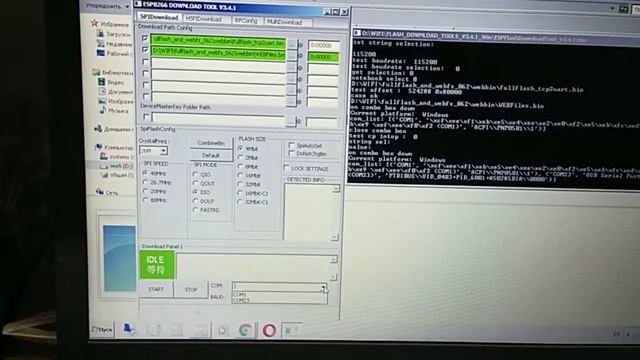This screenshot has height=360, width=640.
Task: Click the Видео library icon
Action: point(102,82)
